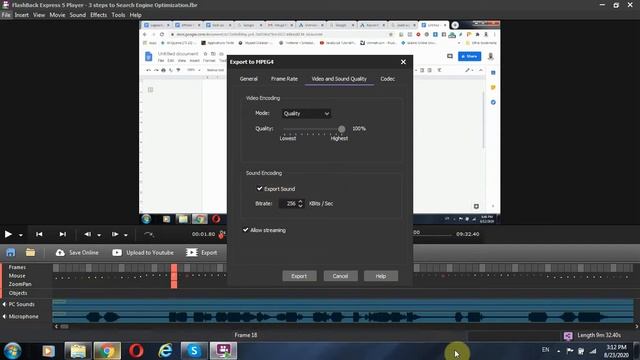Select the ZoomPan timeline row label

tap(20, 284)
